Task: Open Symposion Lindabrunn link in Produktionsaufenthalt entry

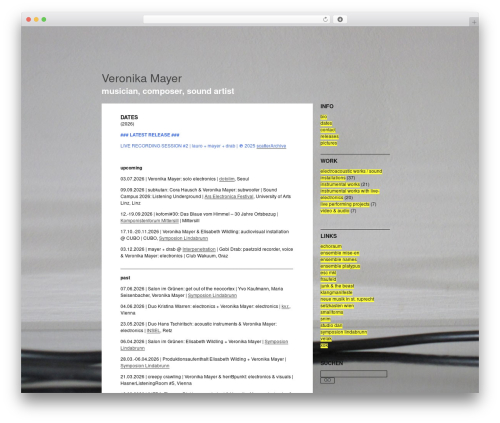Action: 145,366
